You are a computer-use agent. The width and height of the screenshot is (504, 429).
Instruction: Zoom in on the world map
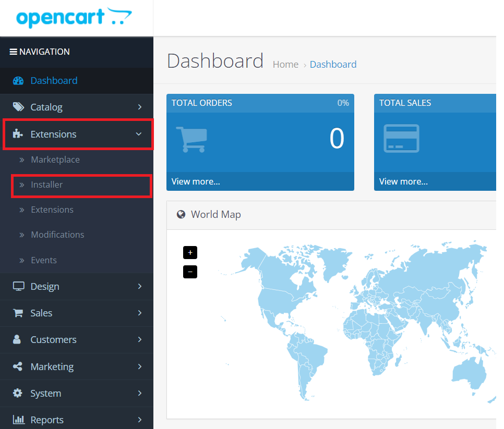tap(190, 253)
